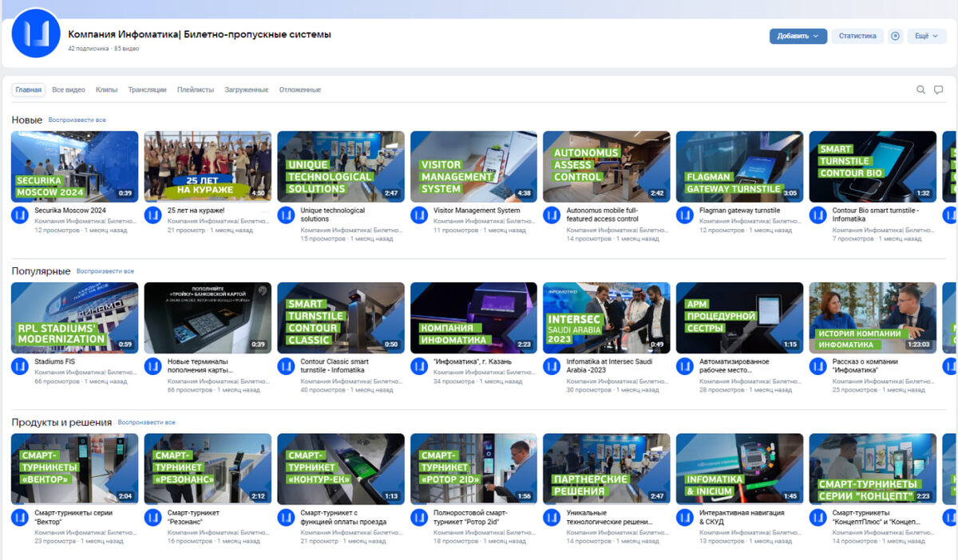958x560 pixels.
Task: Play the RPL Stadiums' Modernization thumbnail
Action: (x=75, y=317)
